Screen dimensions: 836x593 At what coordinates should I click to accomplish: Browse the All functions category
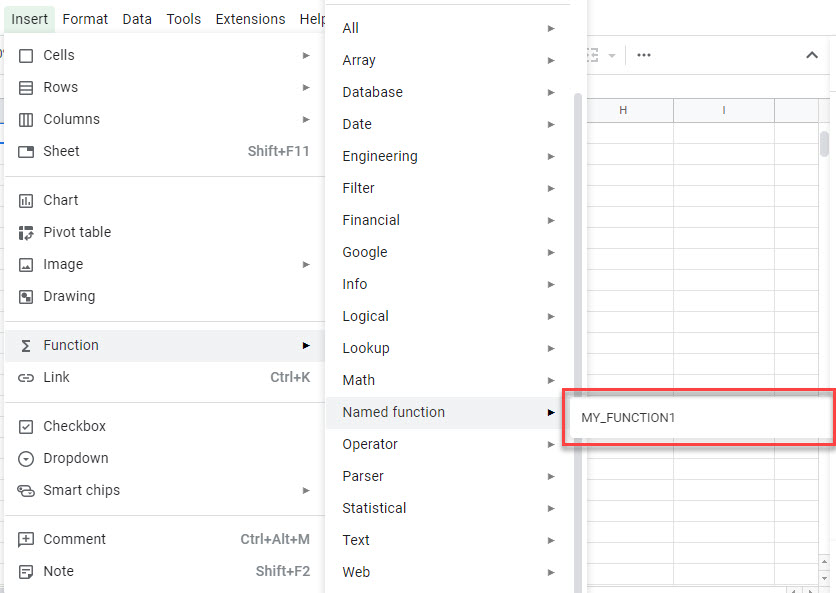coord(350,28)
